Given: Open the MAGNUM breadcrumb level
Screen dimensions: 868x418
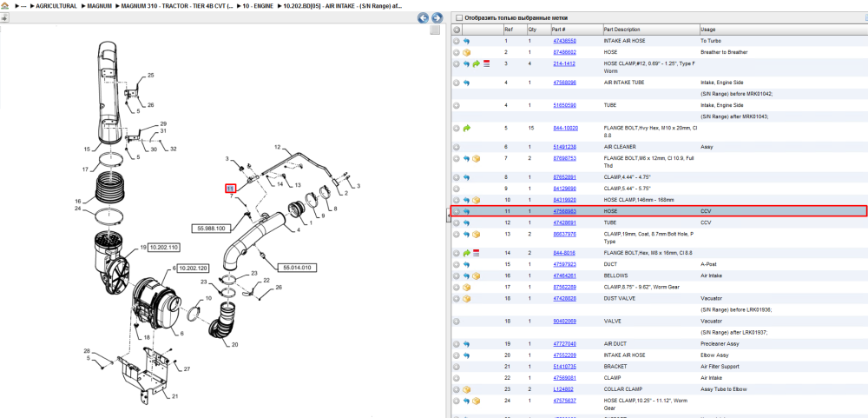Looking at the screenshot, I should [100, 6].
